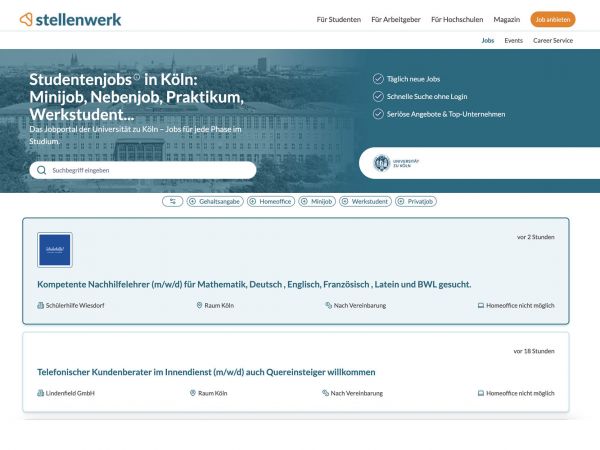
Task: Open the Für Arbeitgeber menu
Action: [x=396, y=20]
